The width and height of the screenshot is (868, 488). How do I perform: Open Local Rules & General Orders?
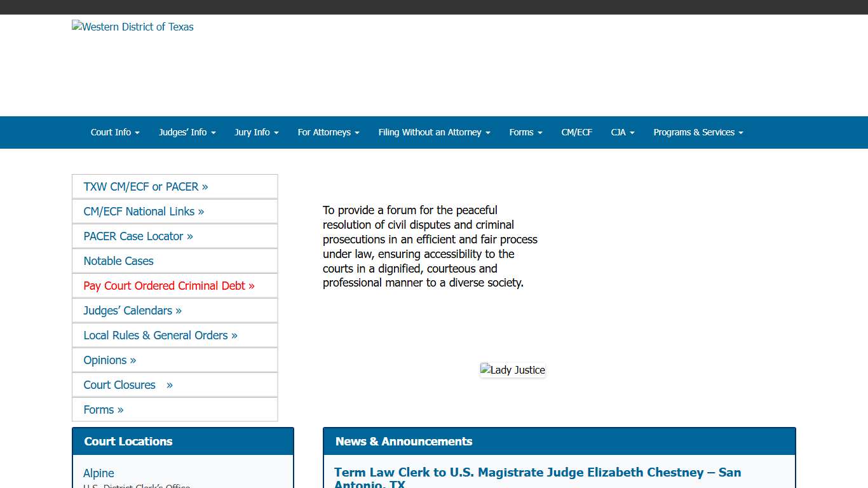(159, 335)
